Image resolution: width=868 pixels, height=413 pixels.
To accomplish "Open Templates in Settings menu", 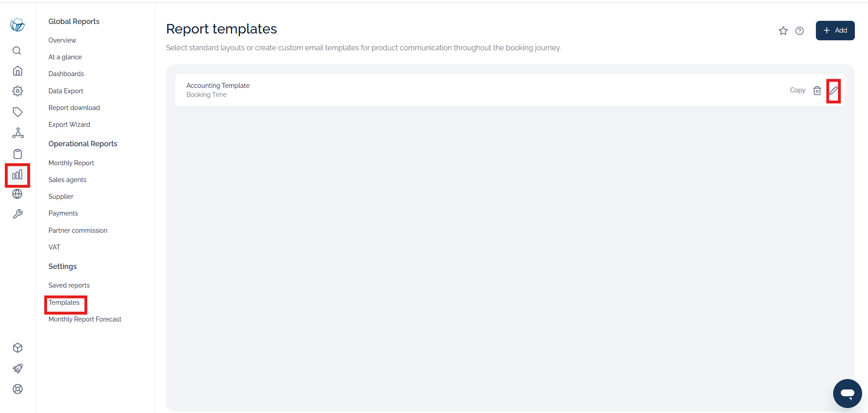I will click(x=64, y=303).
